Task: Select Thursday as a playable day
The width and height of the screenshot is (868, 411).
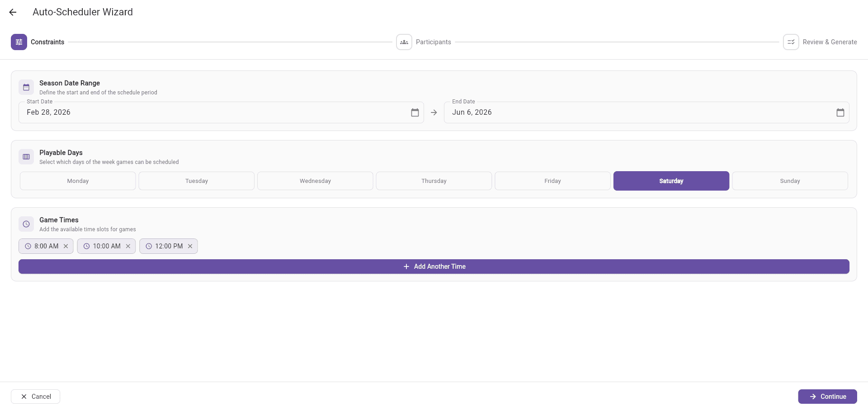Action: click(x=434, y=181)
